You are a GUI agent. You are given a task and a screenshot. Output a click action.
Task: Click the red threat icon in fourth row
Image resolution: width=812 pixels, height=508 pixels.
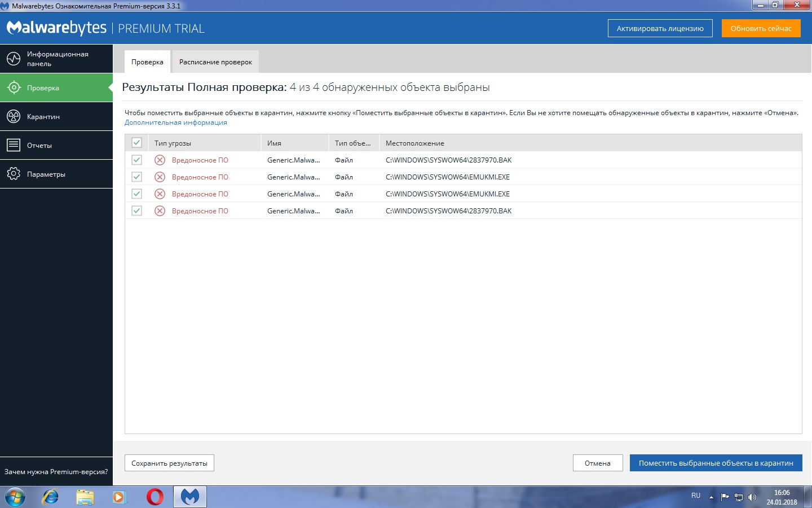[x=160, y=211]
